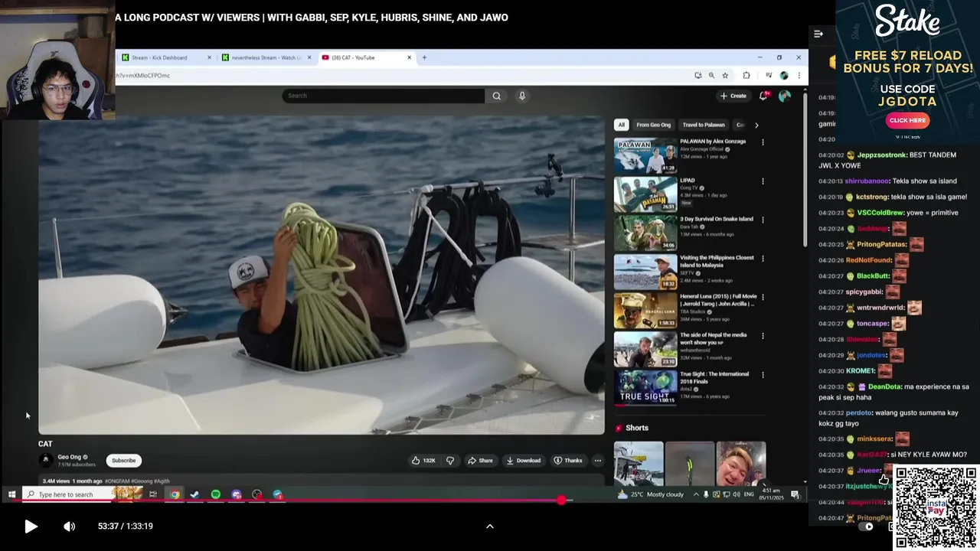Download the CAT video

click(524, 461)
